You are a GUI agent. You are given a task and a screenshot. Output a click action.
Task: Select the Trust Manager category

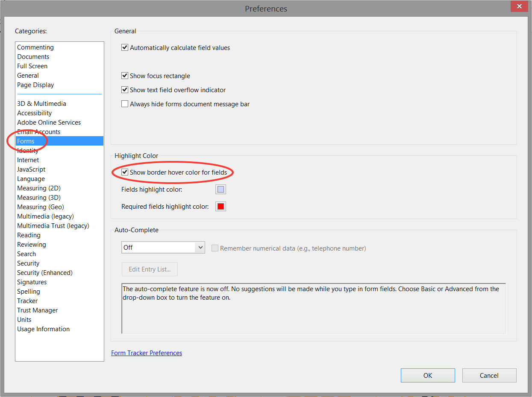37,310
